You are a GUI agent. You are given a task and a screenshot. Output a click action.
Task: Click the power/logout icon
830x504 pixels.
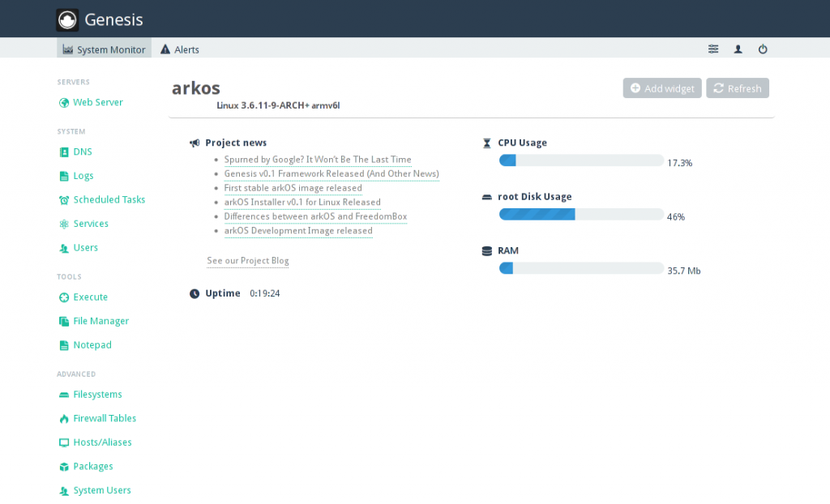pyautogui.click(x=763, y=49)
